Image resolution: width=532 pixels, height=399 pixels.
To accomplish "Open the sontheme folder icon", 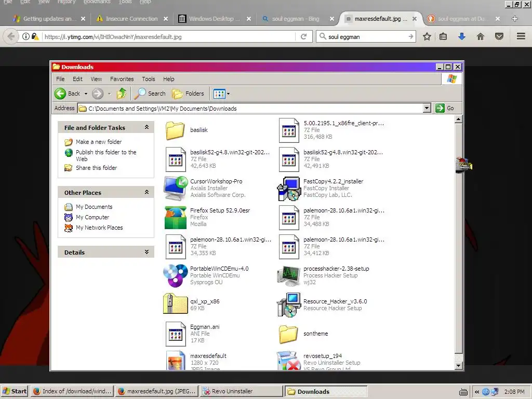I will coord(288,334).
